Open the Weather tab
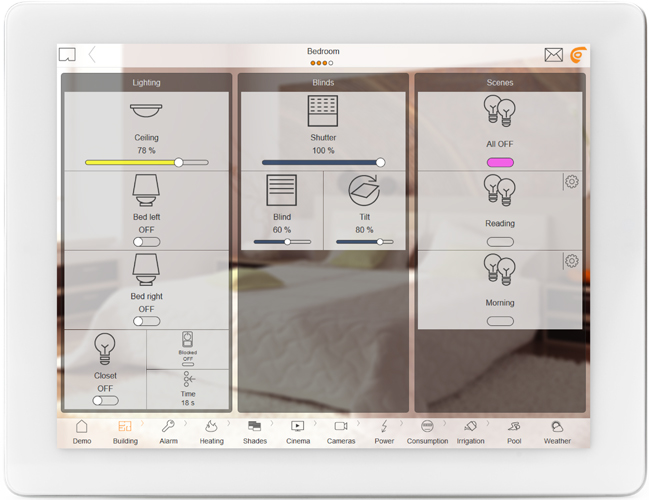Viewport: 650px width, 500px height. click(557, 431)
